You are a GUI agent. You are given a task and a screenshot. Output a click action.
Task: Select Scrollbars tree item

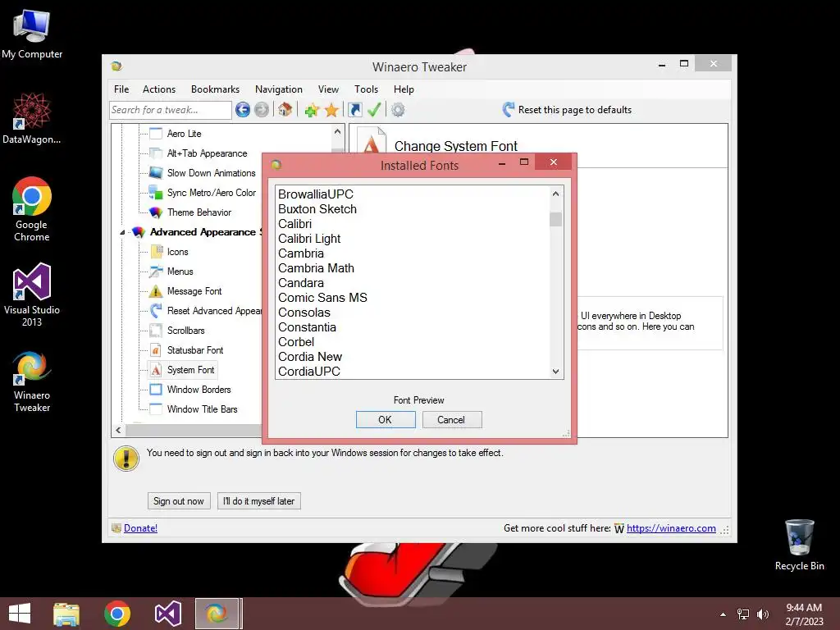(x=186, y=331)
